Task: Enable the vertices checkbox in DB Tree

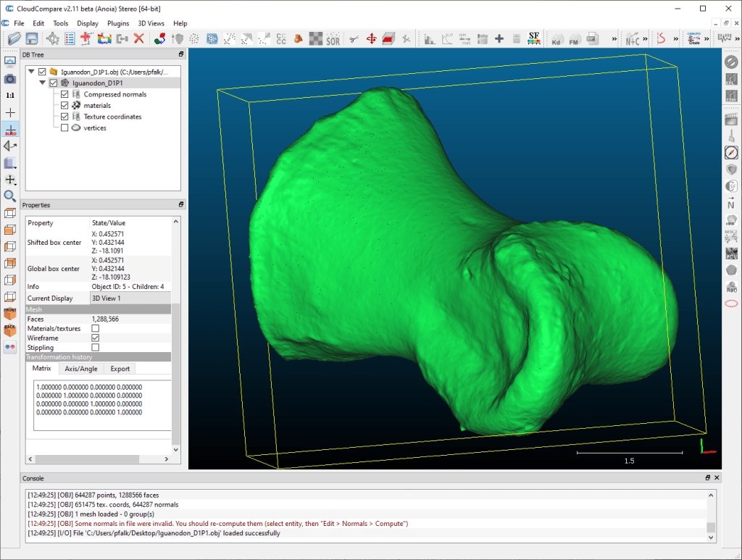Action: coord(65,128)
